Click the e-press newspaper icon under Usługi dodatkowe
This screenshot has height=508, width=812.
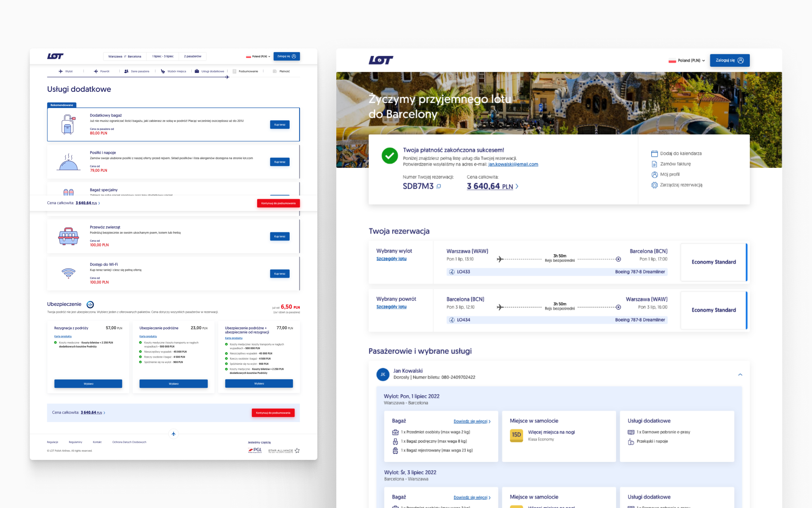tap(631, 432)
